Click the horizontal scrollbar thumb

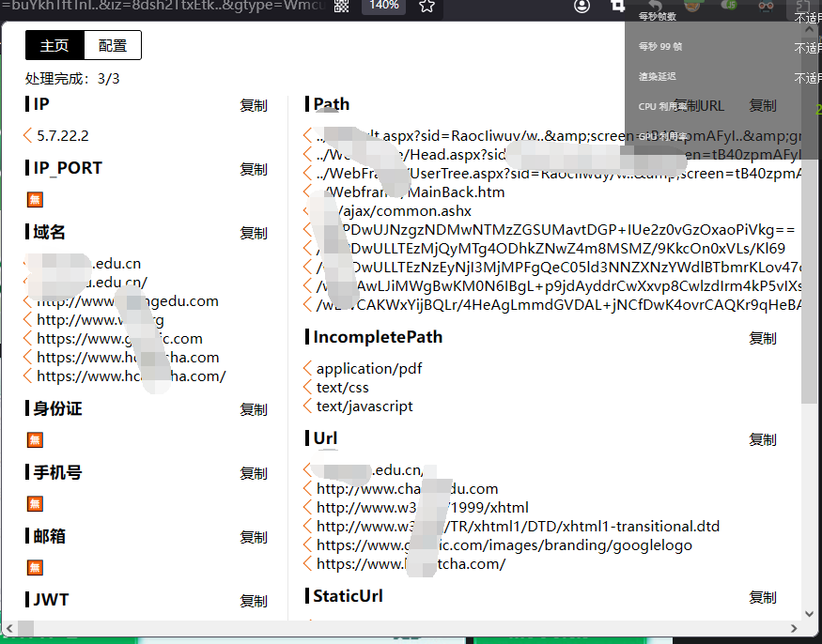click(x=26, y=628)
